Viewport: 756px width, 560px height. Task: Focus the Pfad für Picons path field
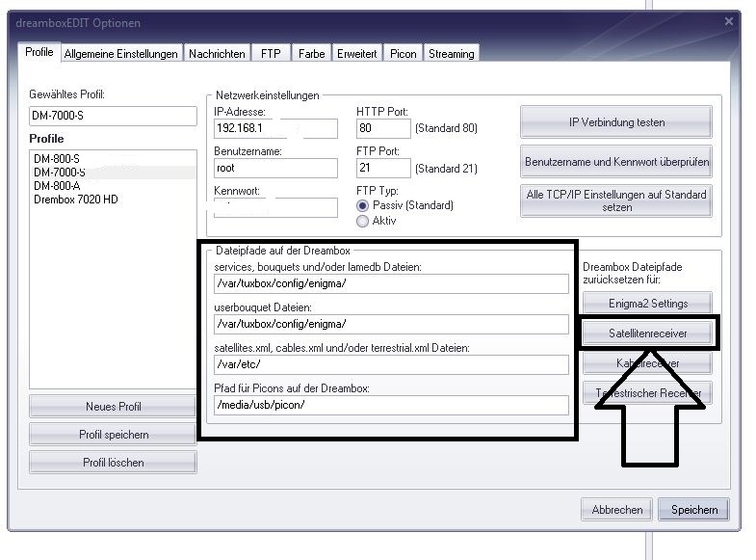(x=391, y=405)
